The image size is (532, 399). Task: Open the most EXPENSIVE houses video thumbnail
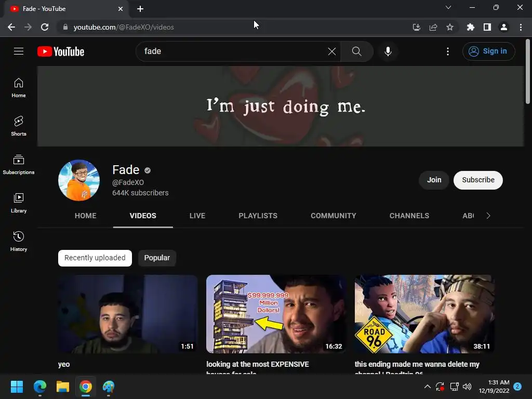(276, 314)
